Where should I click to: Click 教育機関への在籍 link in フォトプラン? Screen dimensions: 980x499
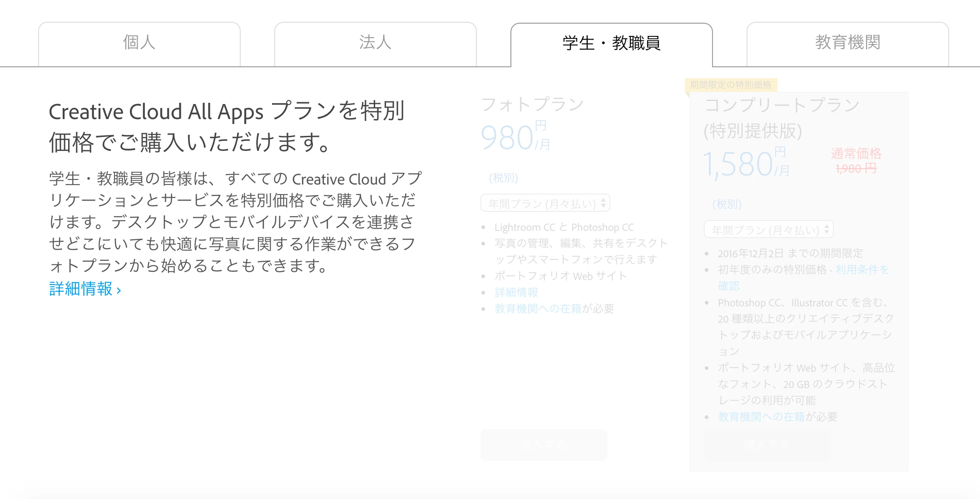pos(538,309)
